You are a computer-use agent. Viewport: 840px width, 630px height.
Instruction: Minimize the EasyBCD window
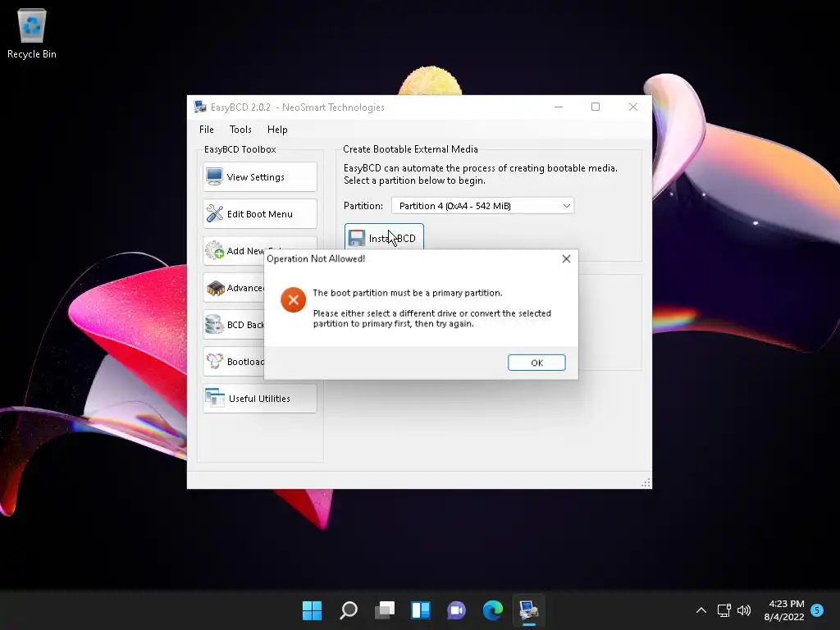(559, 107)
